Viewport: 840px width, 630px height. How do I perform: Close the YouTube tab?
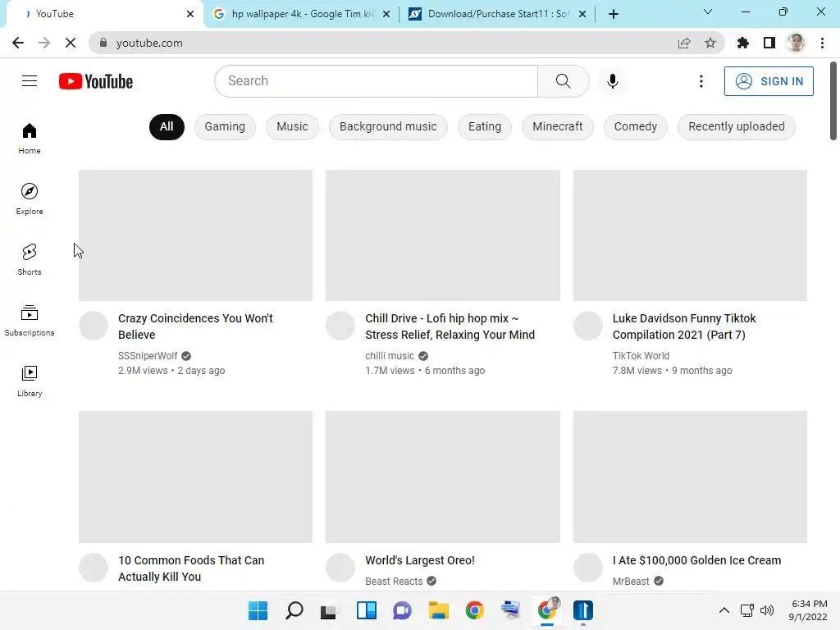[x=190, y=14]
